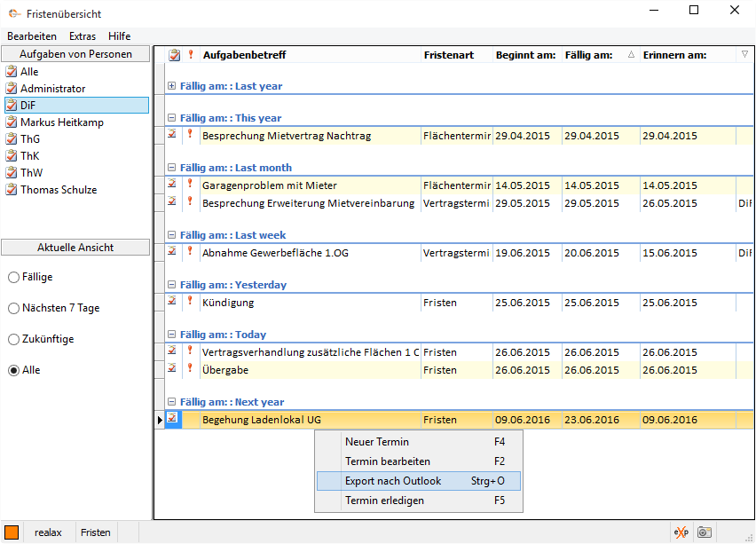Click the Fristenübersicht app icon in title bar
The image size is (756, 544).
[x=14, y=14]
